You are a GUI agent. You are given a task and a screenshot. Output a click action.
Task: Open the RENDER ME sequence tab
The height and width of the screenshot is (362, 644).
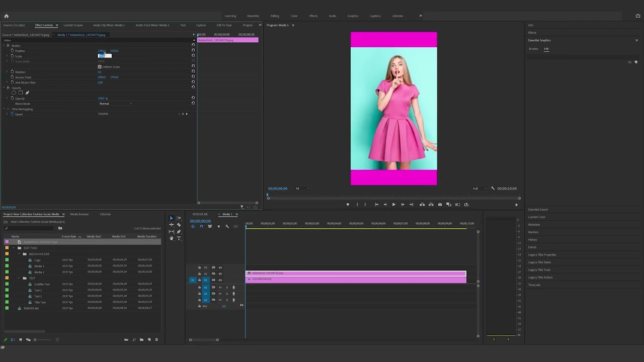coord(200,214)
